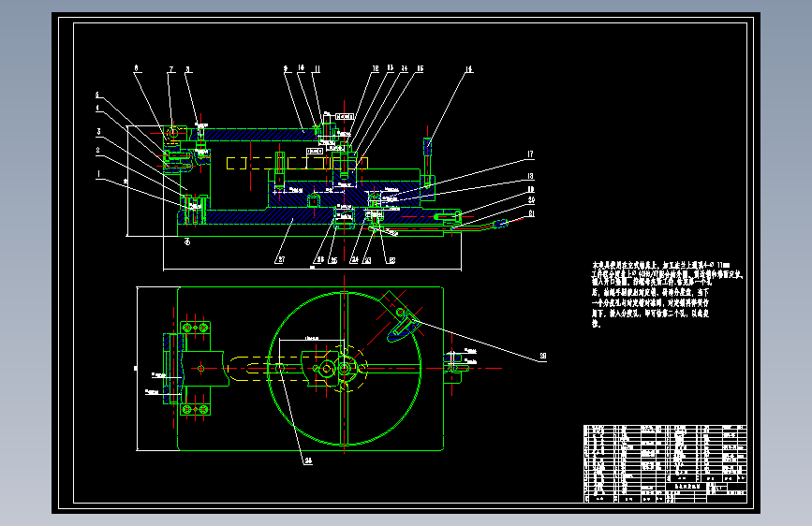Screen dimensions: 812x526
Task: Click the title block parts table
Action: point(665,464)
